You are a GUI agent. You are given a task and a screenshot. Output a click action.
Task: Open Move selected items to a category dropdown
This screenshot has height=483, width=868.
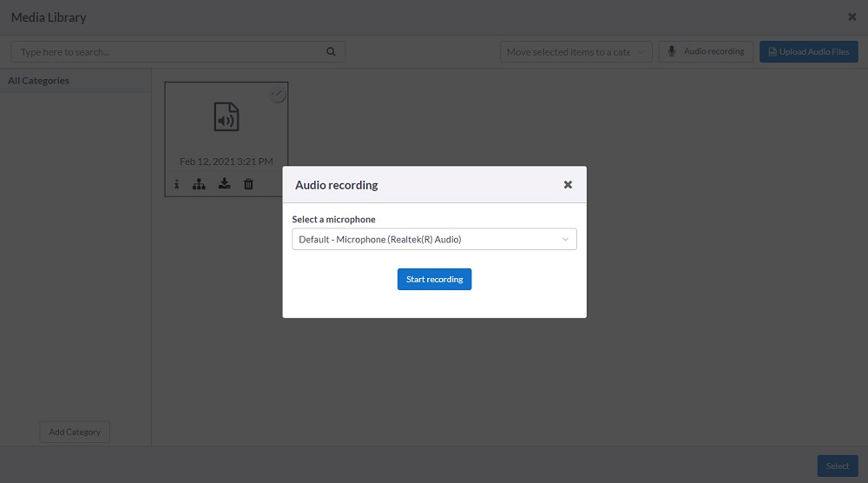(575, 51)
